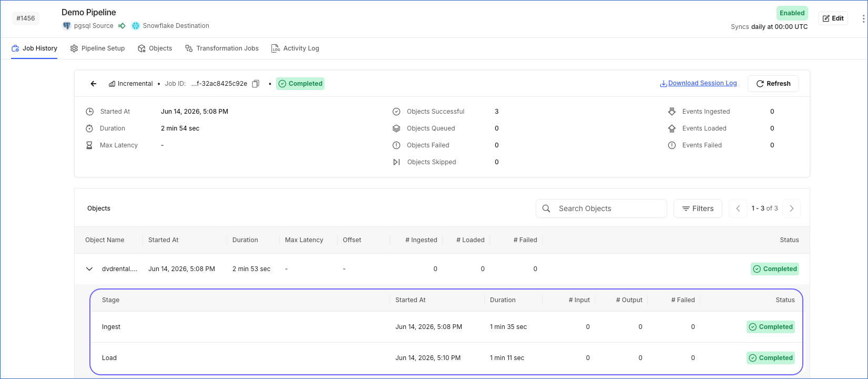868x379 pixels.
Task: Download the Session Log
Action: 698,83
